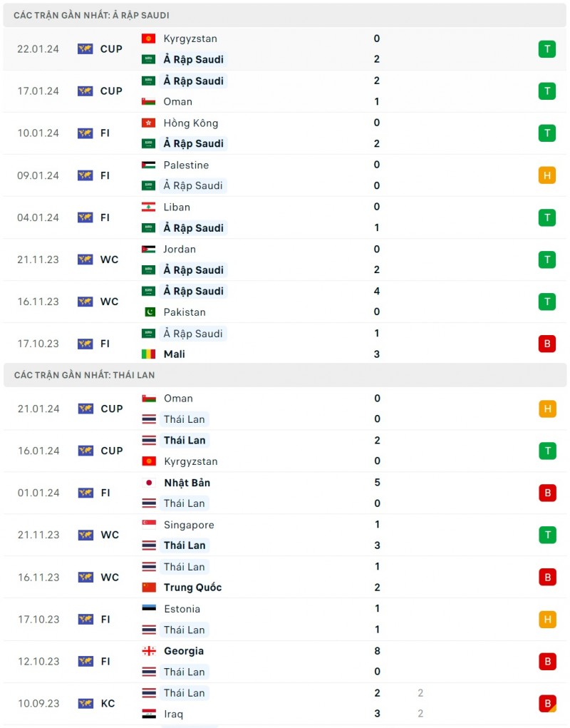Screen dimensions: 570x728
Task: Open the Liban team link
Action: click(176, 207)
